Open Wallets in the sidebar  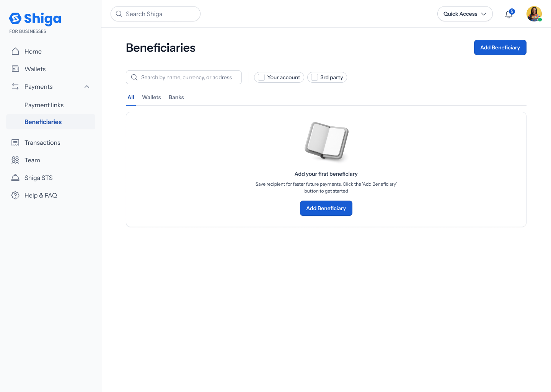click(51, 69)
